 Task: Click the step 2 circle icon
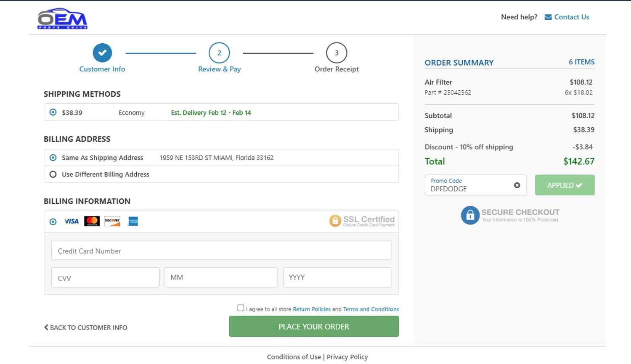pyautogui.click(x=219, y=53)
